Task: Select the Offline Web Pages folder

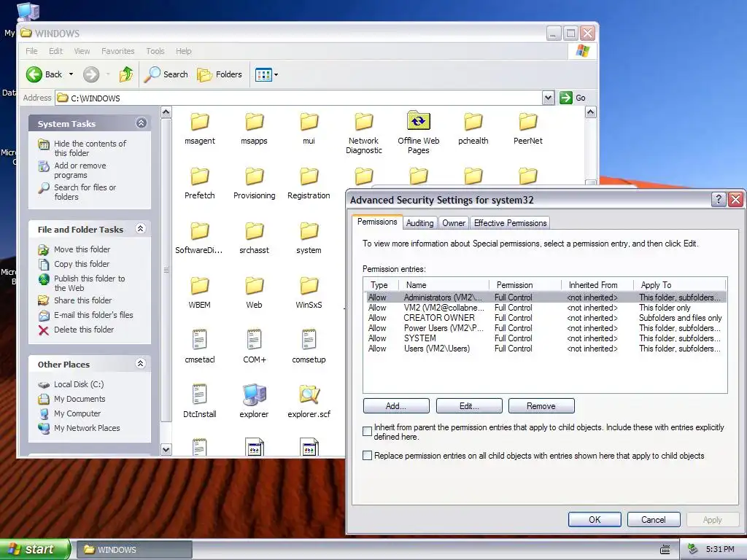Action: 418,133
